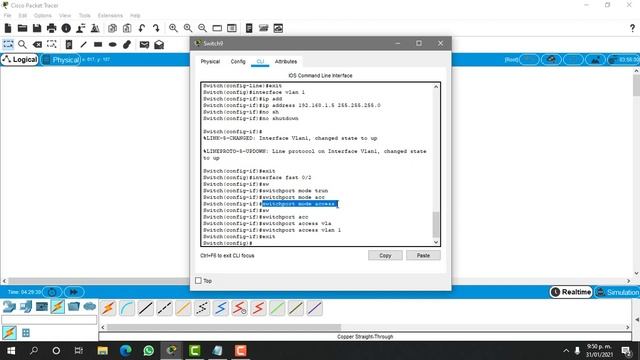Select the End Devices category
The width and height of the screenshot is (640, 360).
[26, 307]
